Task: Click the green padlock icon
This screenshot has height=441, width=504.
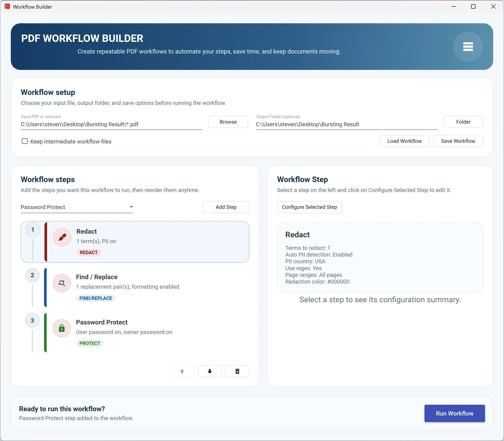Action: (62, 328)
